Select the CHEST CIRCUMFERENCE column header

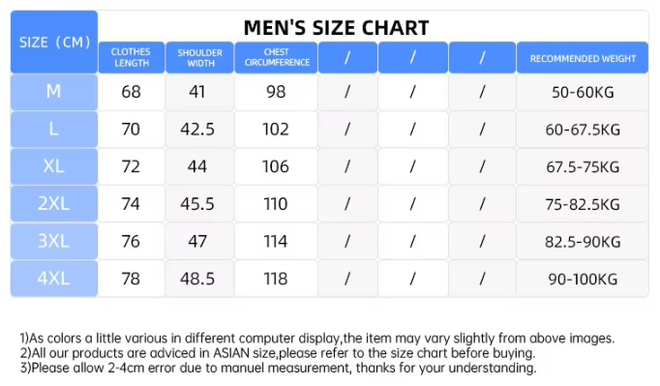click(x=276, y=58)
